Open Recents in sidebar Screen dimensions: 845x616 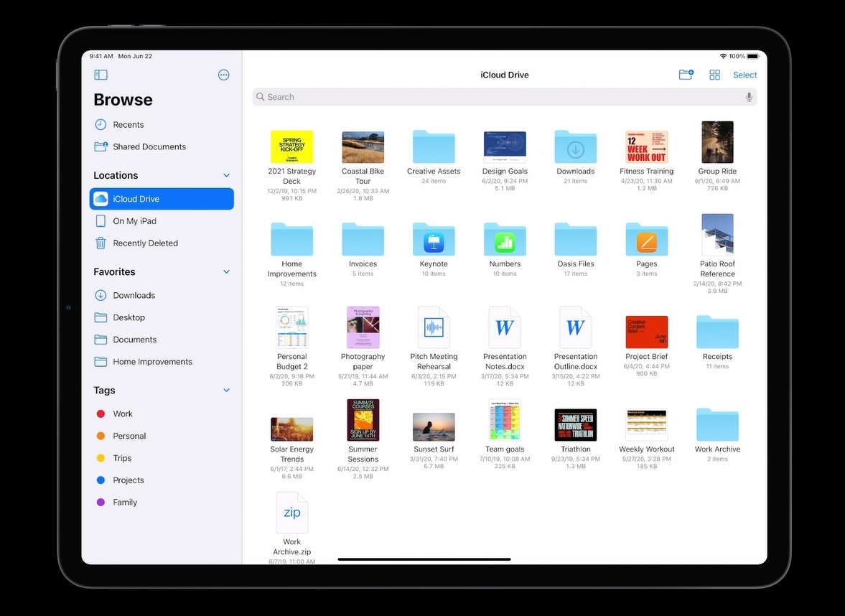(x=128, y=125)
